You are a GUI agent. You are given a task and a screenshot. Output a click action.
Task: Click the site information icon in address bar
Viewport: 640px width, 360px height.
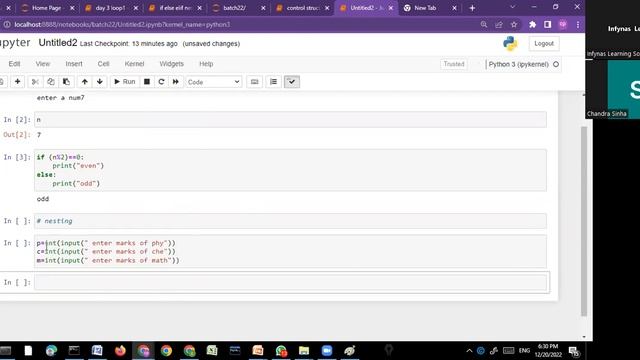[x=7, y=24]
